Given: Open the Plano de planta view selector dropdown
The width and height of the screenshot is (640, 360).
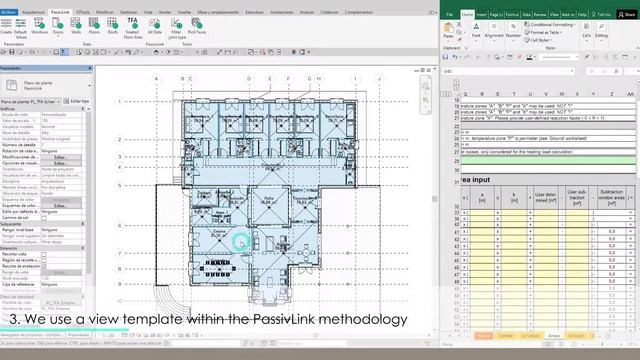Looking at the screenshot, I should pyautogui.click(x=31, y=101).
